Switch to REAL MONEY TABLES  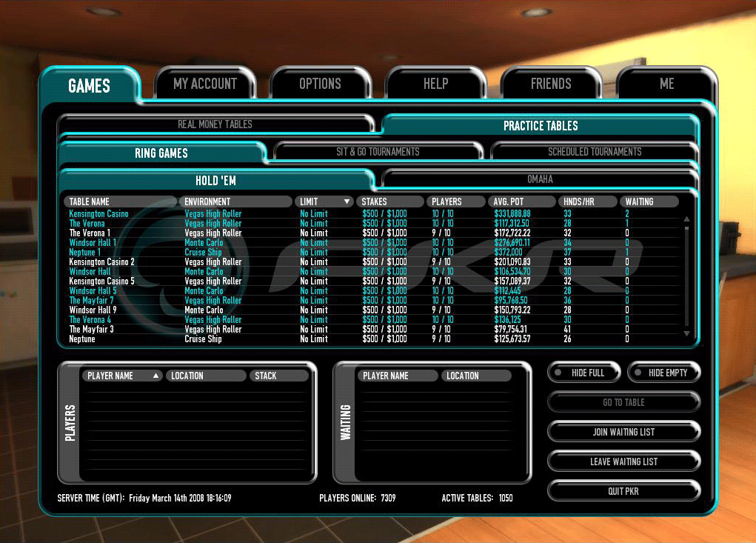pos(215,124)
